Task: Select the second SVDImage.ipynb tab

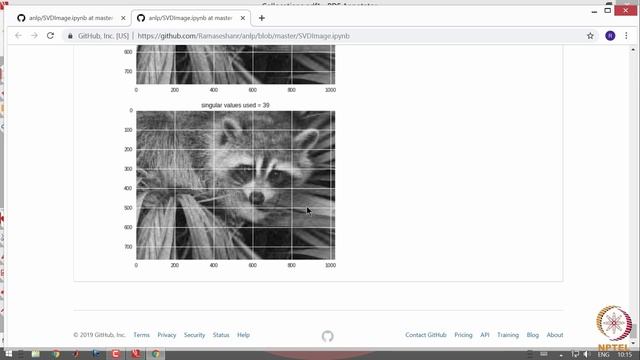Action: 190,18
